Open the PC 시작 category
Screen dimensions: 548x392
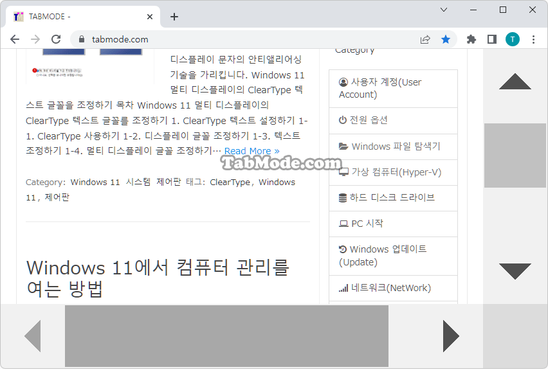(393, 224)
